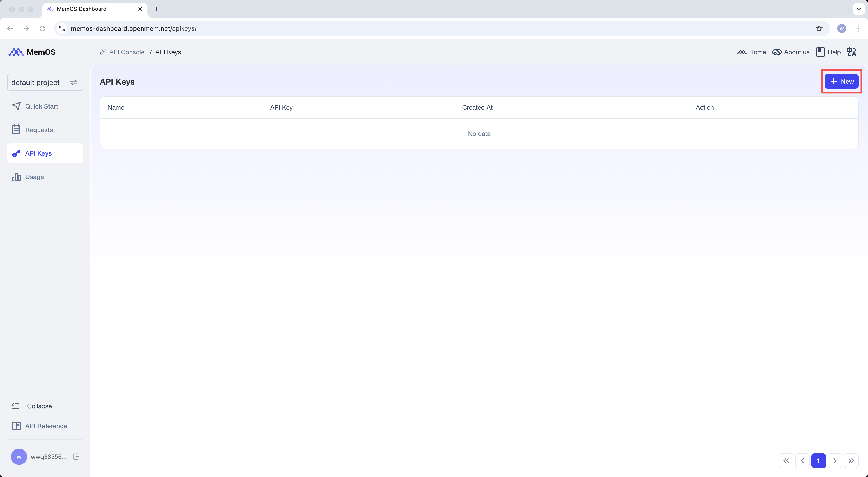Go to the last page with double arrows
This screenshot has height=477, width=868.
point(851,460)
